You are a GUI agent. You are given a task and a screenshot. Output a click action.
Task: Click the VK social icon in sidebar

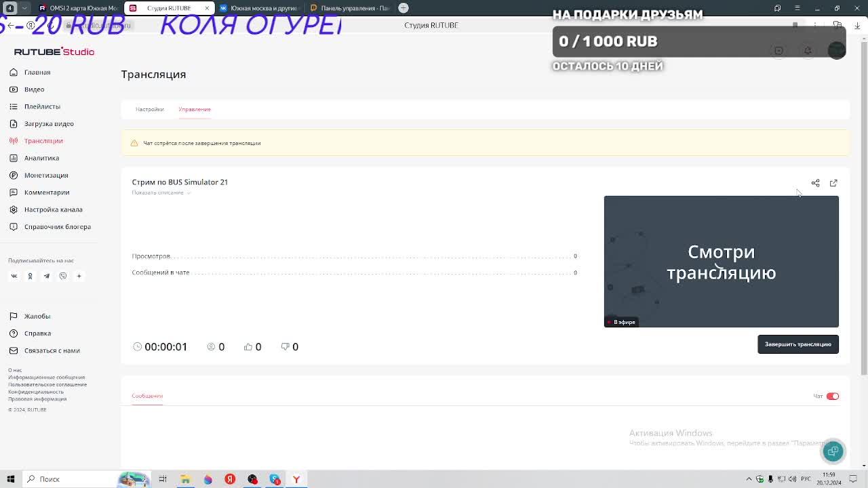pos(14,276)
